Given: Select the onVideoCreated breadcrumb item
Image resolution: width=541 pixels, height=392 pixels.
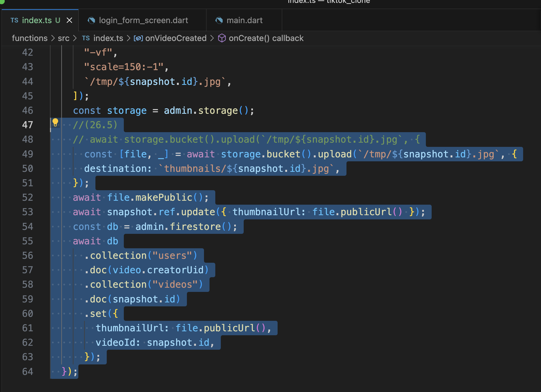Looking at the screenshot, I should (176, 38).
